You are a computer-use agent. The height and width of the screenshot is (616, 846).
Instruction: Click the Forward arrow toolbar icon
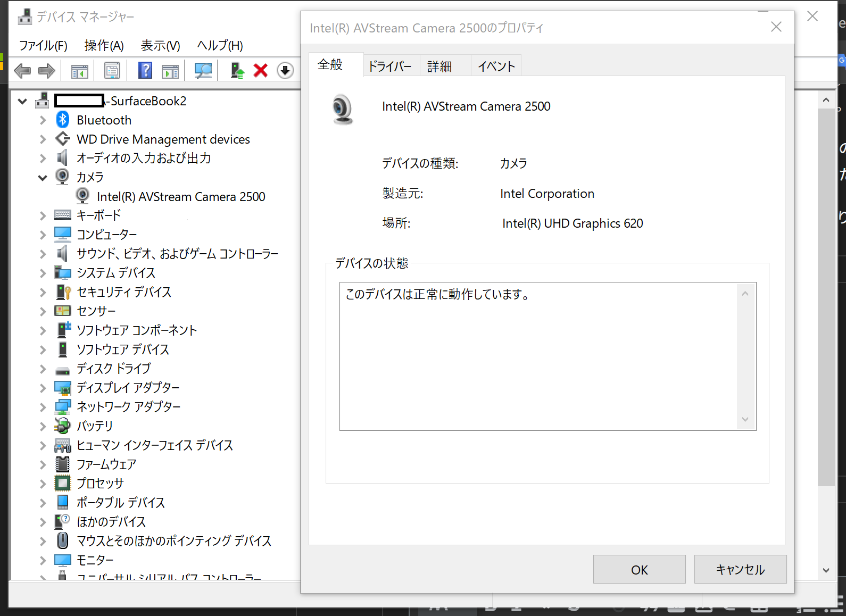[x=47, y=71]
